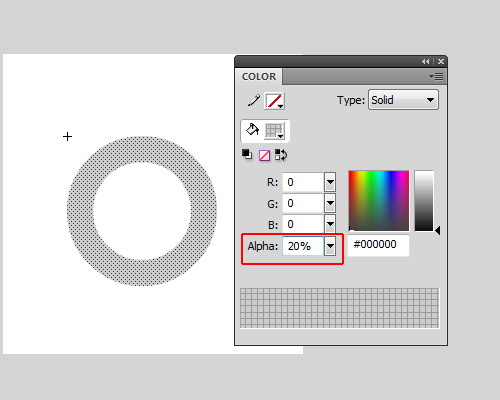Open the stroke color swatch with red slash
Viewport: 500px width, 400px height.
274,101
